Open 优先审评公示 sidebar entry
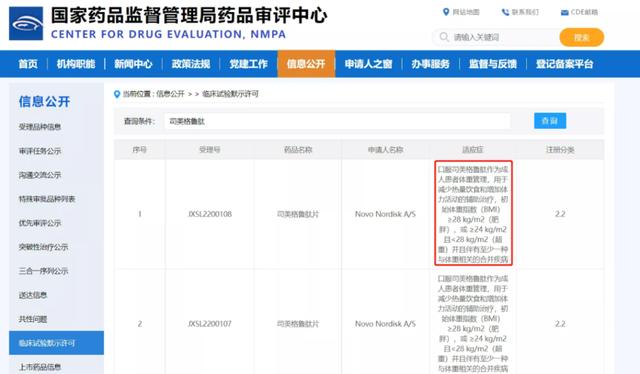 click(x=40, y=223)
